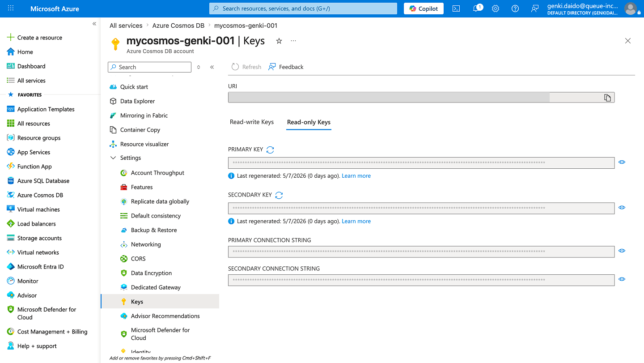Click Azure Cosmos DB breadcrumb
This screenshot has width=644, height=363.
point(178,26)
